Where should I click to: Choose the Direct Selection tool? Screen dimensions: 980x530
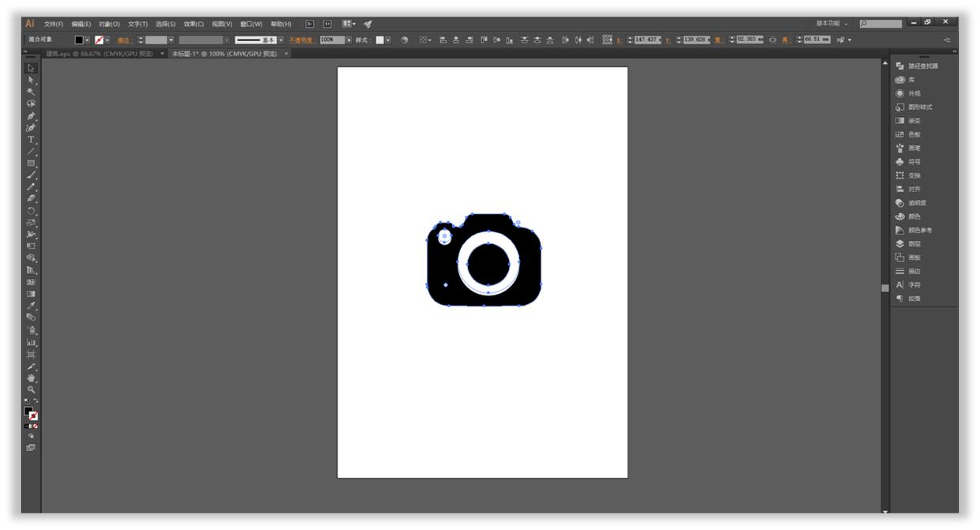(31, 80)
